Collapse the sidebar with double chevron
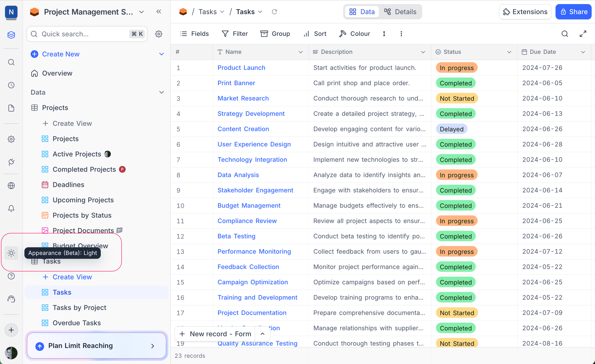The image size is (595, 364). [159, 11]
